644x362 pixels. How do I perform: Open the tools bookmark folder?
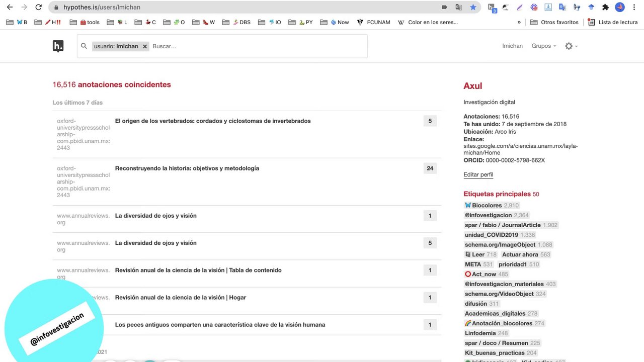click(x=85, y=22)
